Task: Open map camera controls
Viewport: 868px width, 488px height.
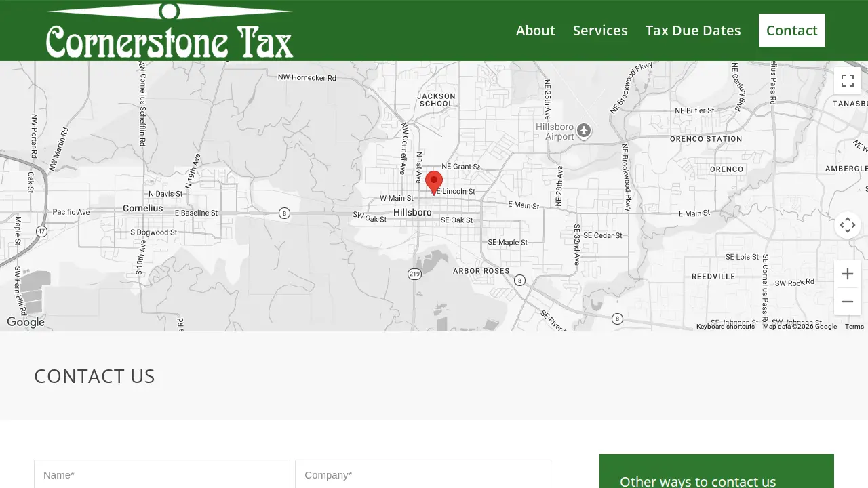Action: [848, 225]
